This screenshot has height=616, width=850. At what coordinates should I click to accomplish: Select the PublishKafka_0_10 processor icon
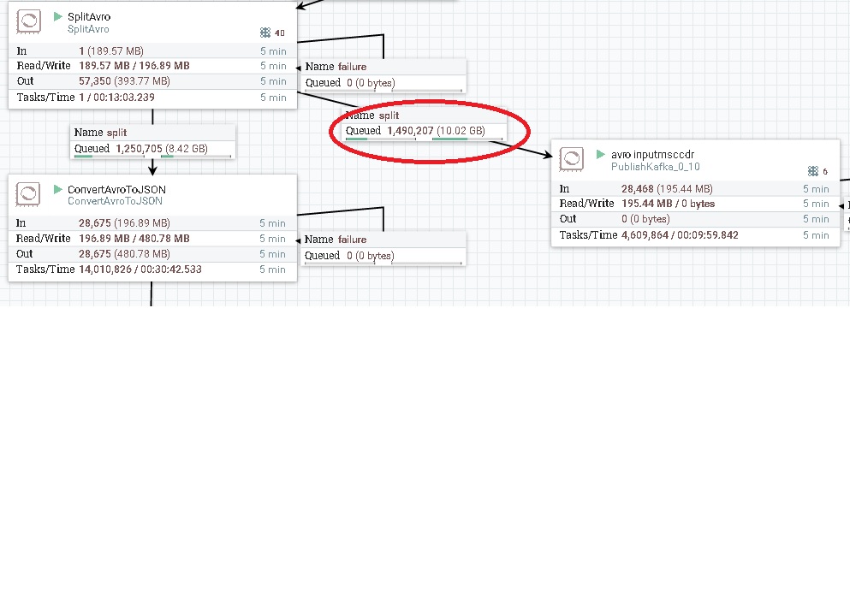coord(571,159)
